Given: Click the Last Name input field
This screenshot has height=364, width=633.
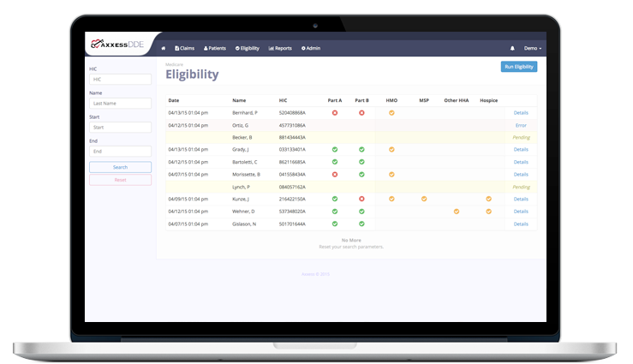Looking at the screenshot, I should pos(120,104).
